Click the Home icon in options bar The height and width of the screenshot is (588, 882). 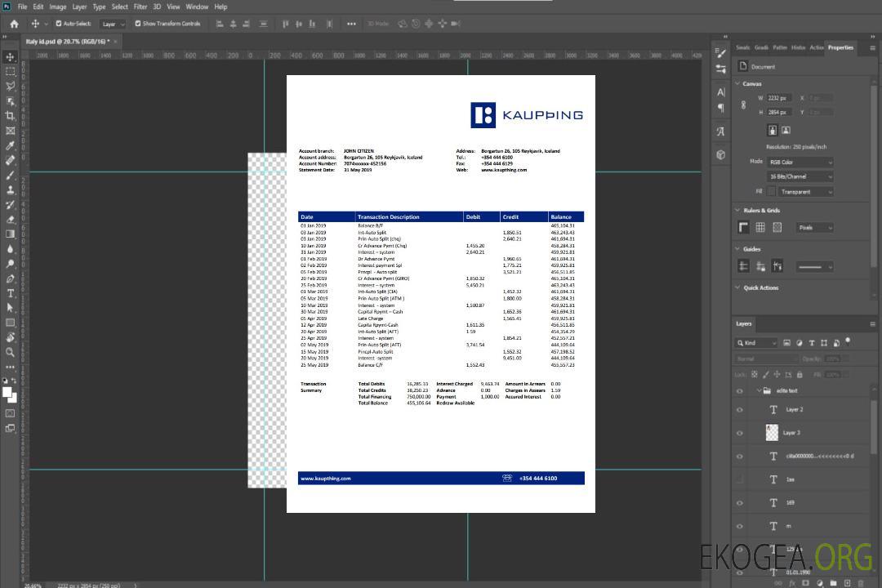pos(14,24)
